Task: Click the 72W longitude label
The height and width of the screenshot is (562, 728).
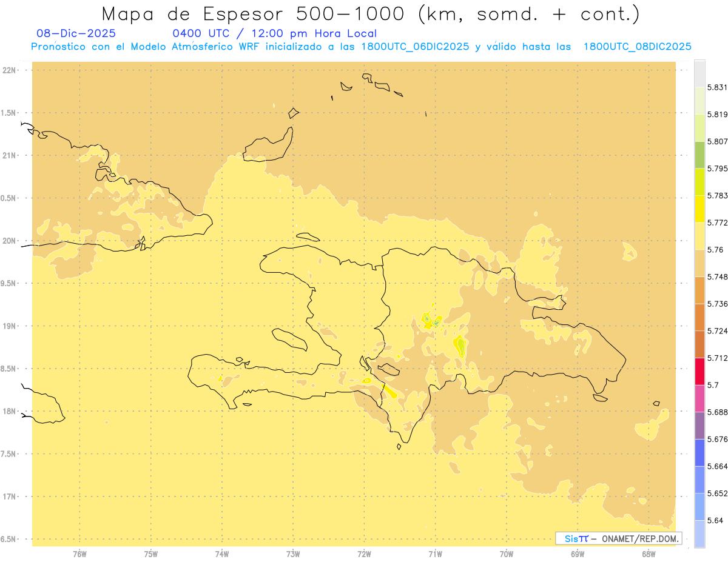Action: point(364,554)
